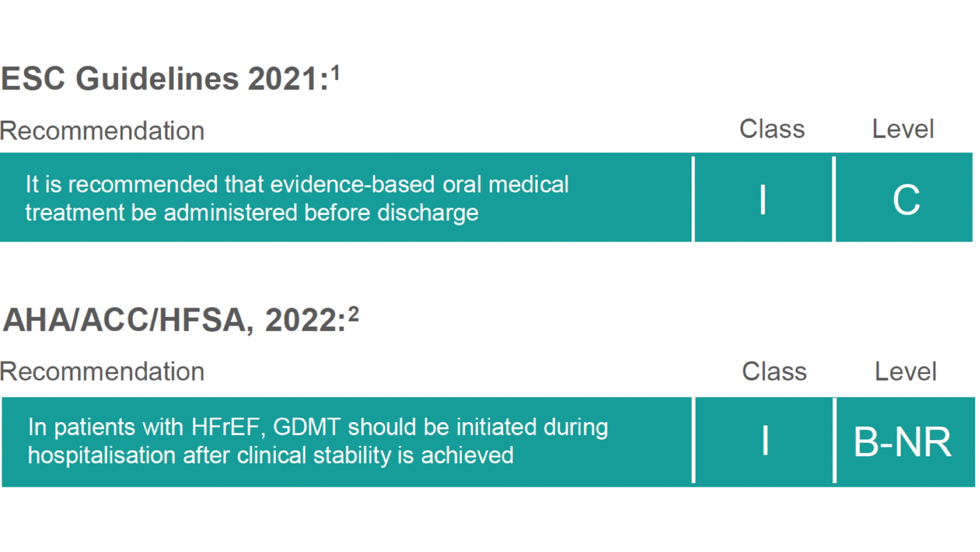Click Level column header under AHA/ACC/HFSA
The height and width of the screenshot is (552, 980).
pyautogui.click(x=906, y=371)
